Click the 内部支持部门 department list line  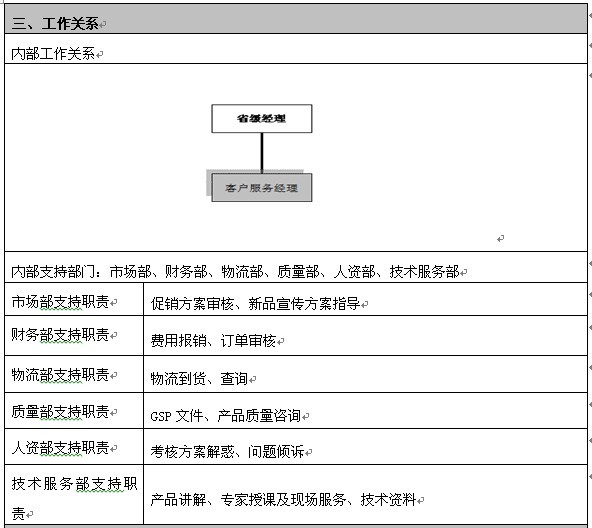pos(235,272)
